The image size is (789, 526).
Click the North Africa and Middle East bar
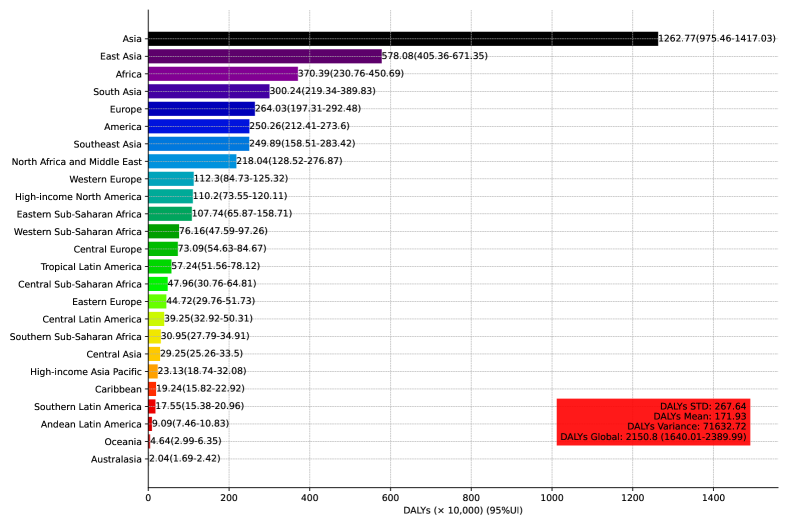pyautogui.click(x=192, y=162)
